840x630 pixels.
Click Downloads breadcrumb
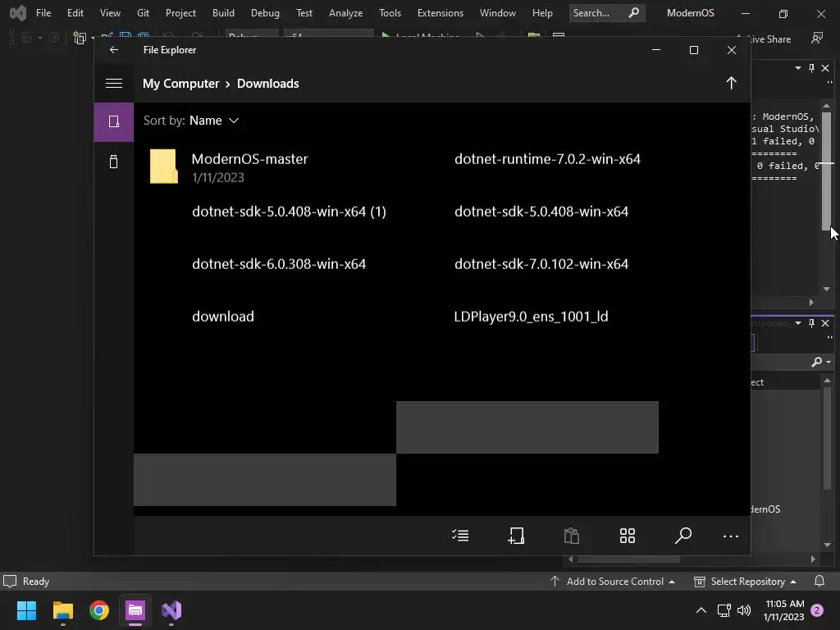click(268, 84)
